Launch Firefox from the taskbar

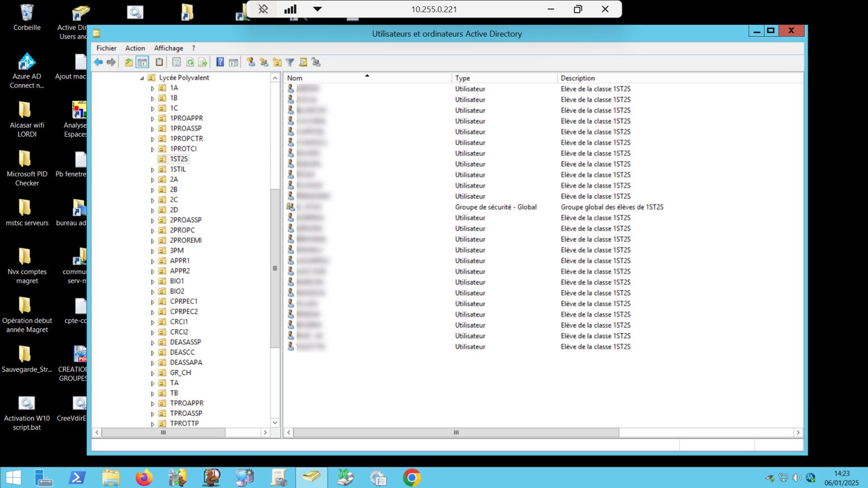click(x=144, y=478)
